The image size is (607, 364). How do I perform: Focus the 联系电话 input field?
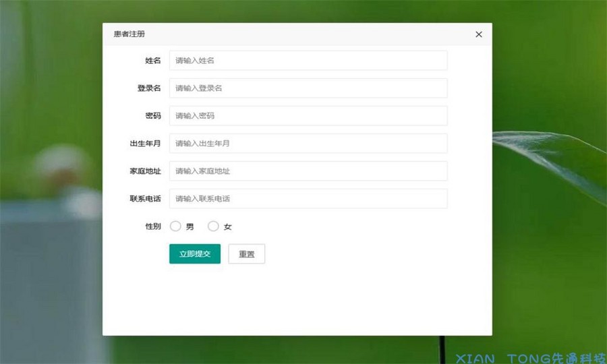click(x=308, y=198)
